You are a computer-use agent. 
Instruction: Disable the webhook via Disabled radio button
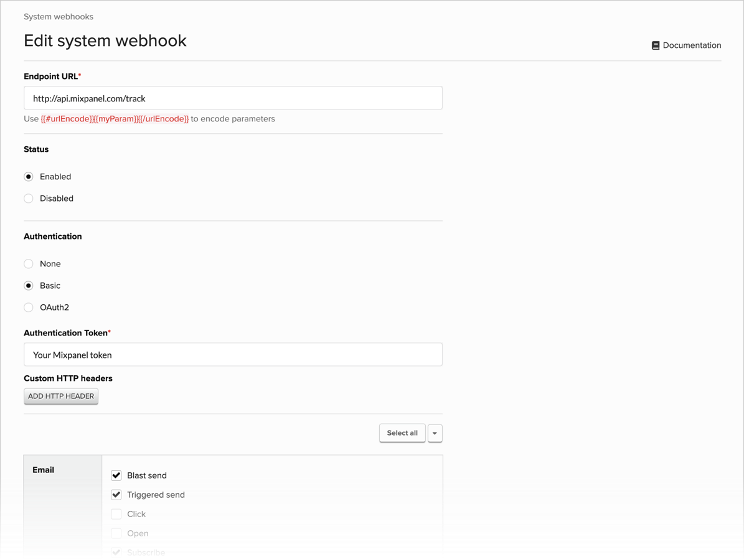click(x=28, y=198)
